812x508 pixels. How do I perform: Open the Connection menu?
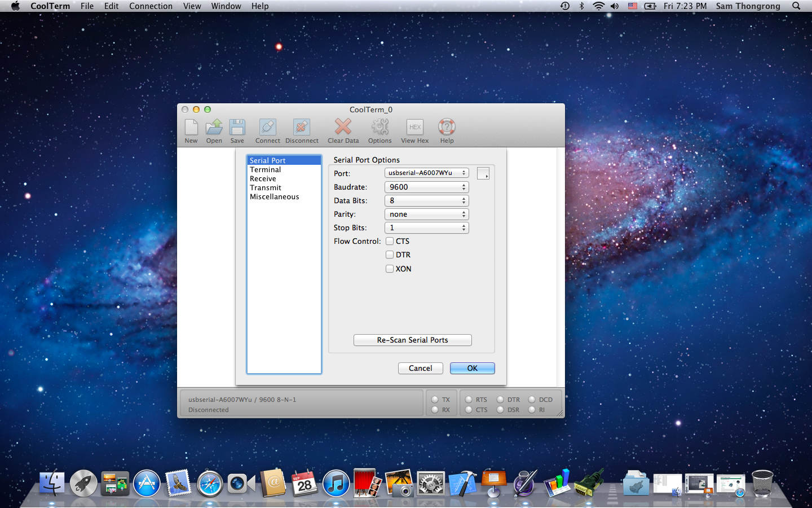click(151, 6)
